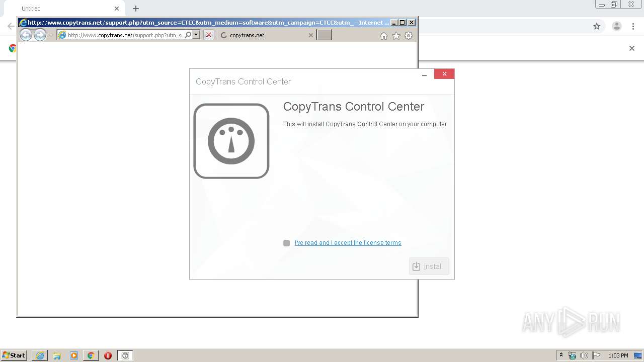This screenshot has width=644, height=362.
Task: Open the Chrome profile avatar
Action: pos(616,26)
